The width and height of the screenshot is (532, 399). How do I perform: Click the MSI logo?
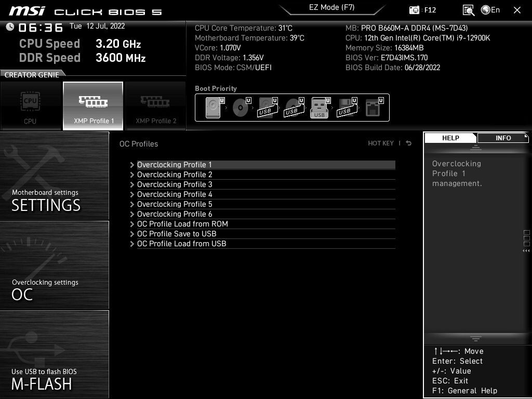click(27, 11)
